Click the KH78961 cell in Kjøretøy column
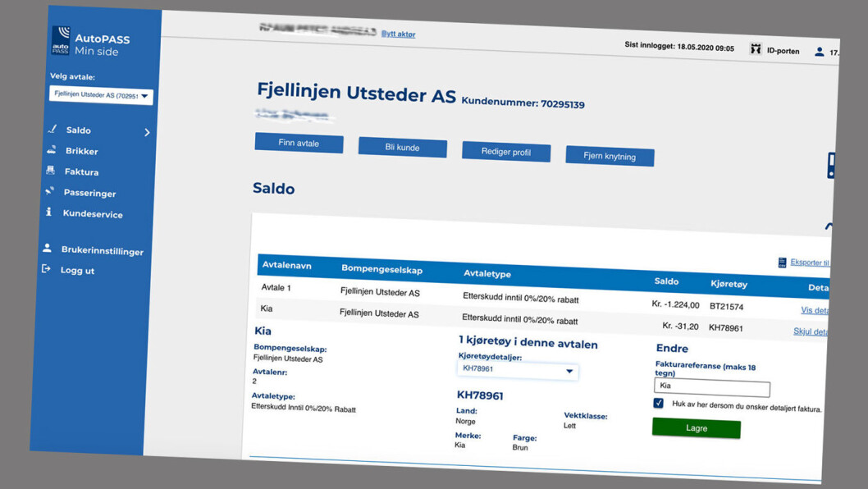Screen dimensions: 868x489 726,328
